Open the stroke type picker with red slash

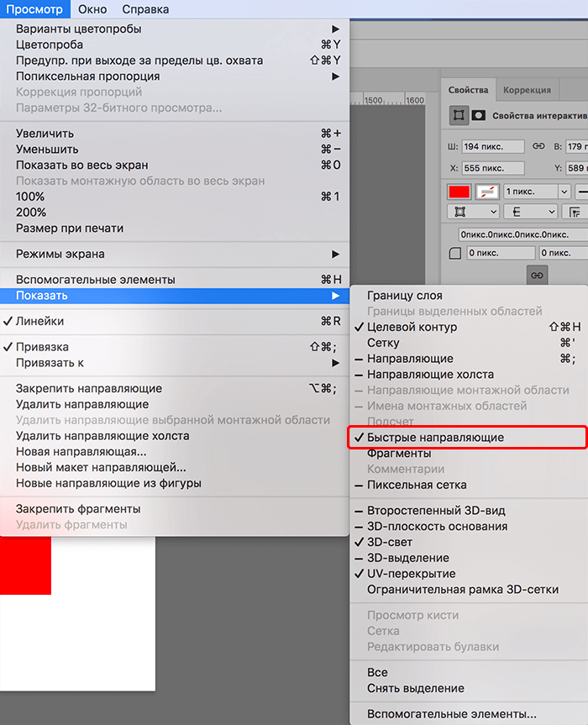click(487, 192)
